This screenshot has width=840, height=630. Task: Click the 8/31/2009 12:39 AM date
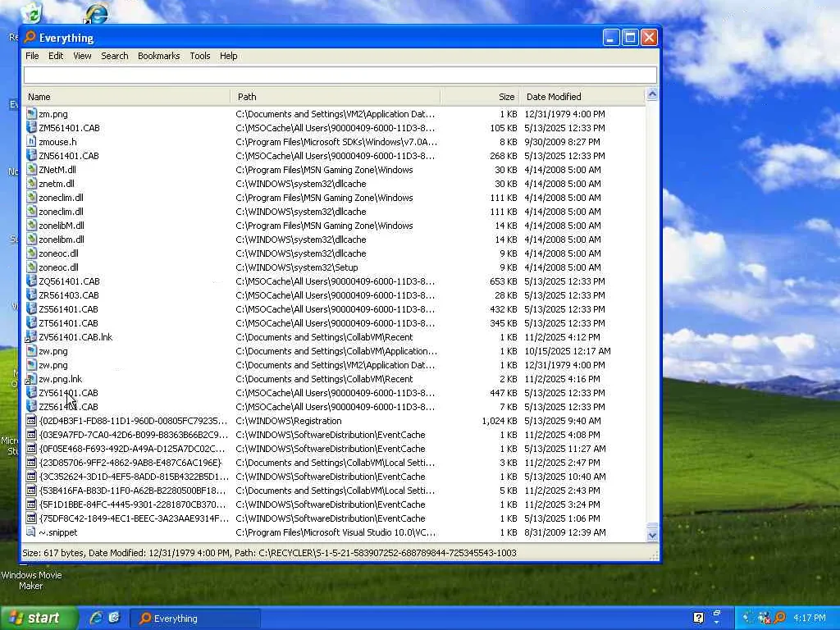(564, 532)
